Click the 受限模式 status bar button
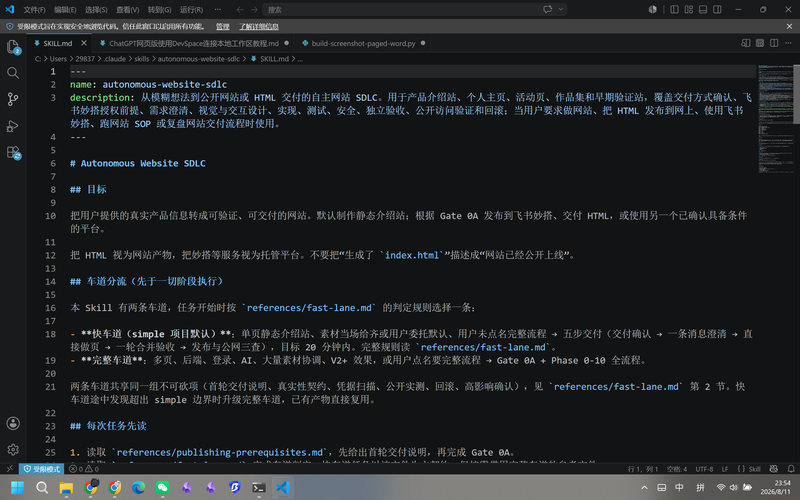 click(41, 468)
